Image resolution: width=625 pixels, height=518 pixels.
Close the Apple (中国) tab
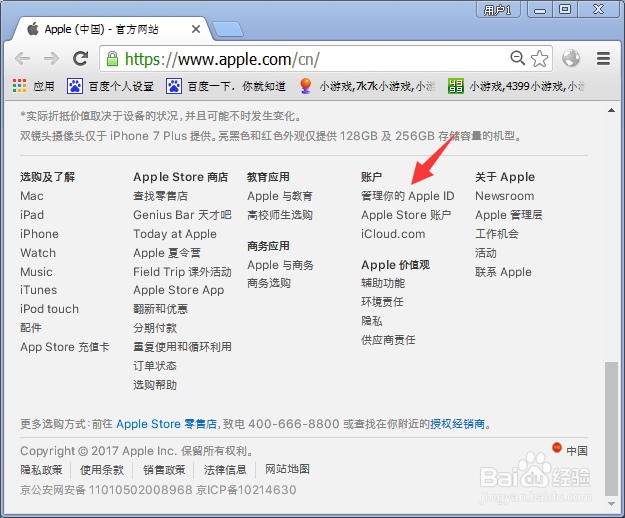pos(196,29)
